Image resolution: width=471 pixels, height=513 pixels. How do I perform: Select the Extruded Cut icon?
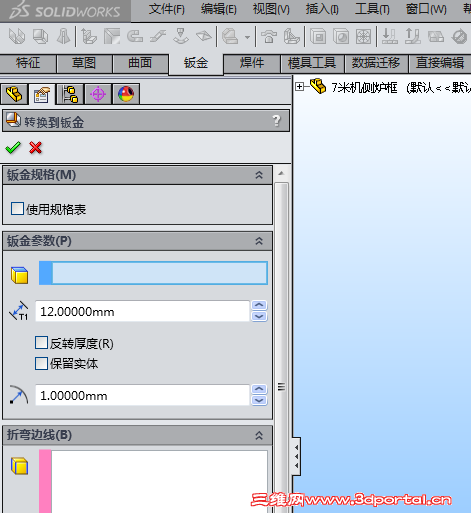click(318, 36)
